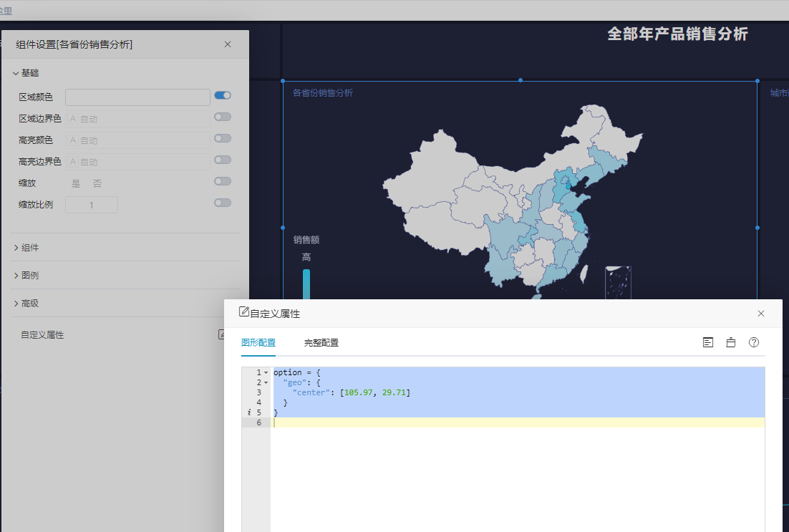Screen dimensions: 789x532
Task: Click the 销售额 legend gradient bar
Action: [306, 284]
